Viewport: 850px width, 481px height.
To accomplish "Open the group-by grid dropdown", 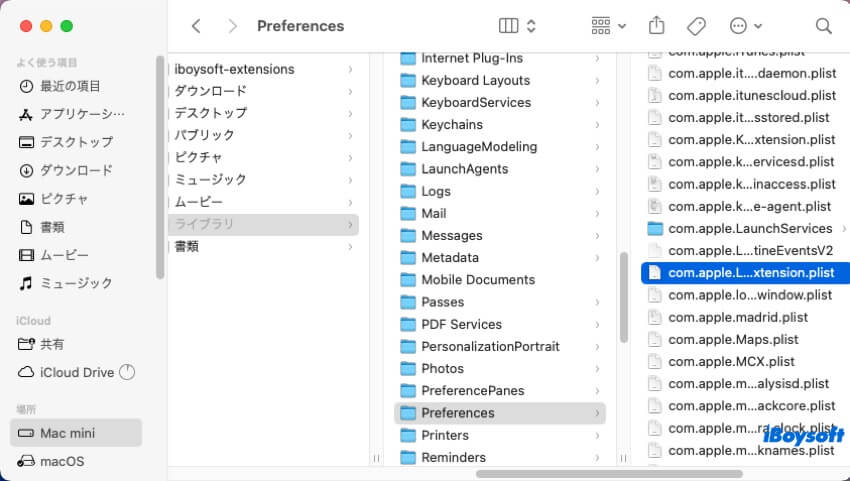I will 608,26.
